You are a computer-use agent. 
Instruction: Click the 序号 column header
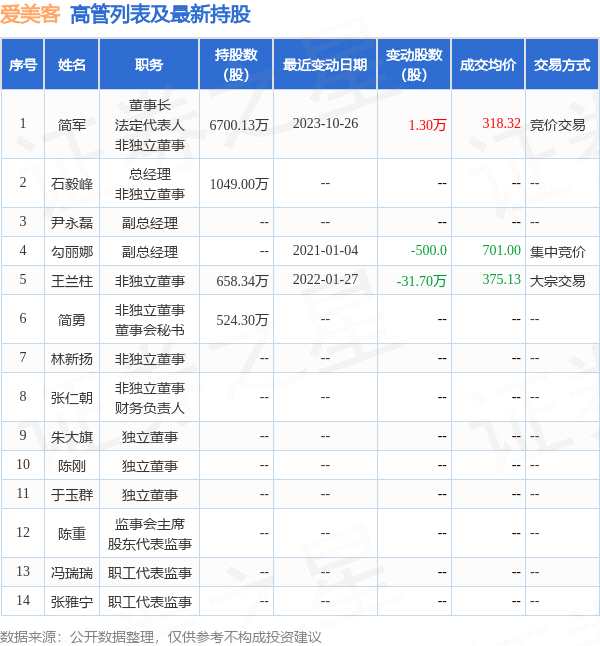[x=23, y=65]
